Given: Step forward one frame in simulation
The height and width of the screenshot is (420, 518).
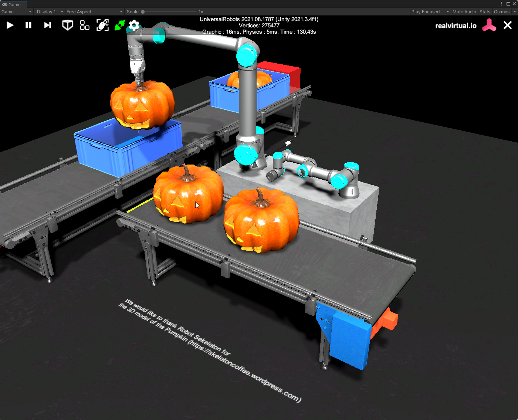Looking at the screenshot, I should point(47,25).
